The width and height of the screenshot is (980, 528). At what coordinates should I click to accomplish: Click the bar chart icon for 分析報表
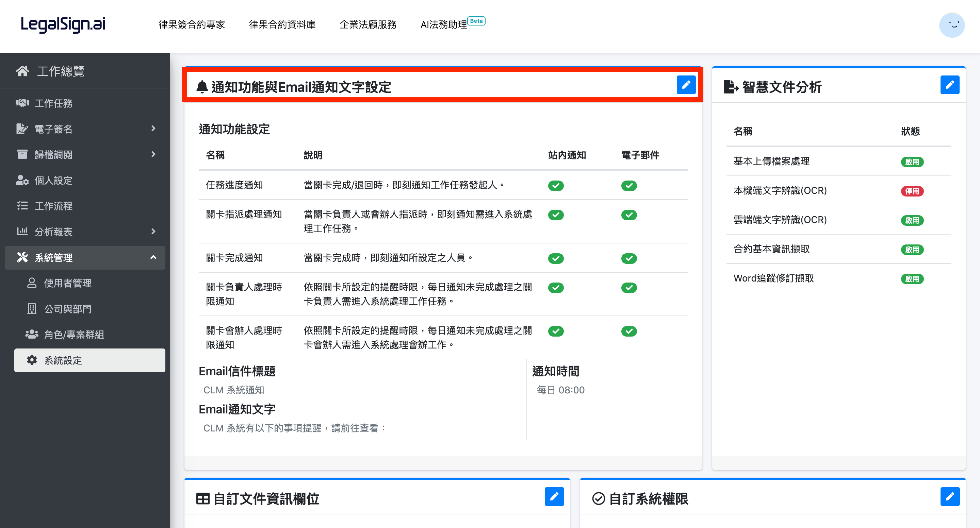click(22, 232)
